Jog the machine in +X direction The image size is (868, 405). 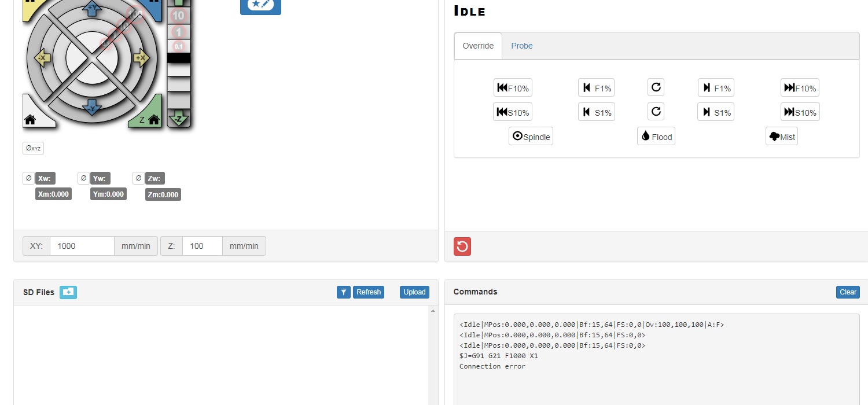click(x=141, y=58)
